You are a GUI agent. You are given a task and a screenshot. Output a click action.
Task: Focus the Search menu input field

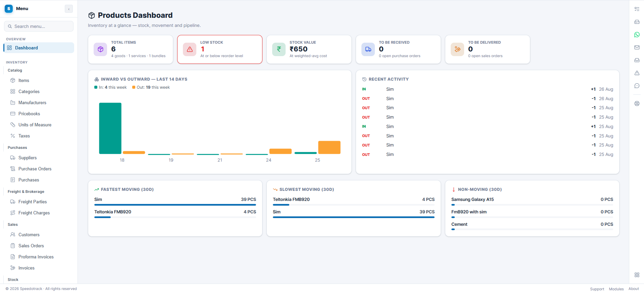pos(39,26)
